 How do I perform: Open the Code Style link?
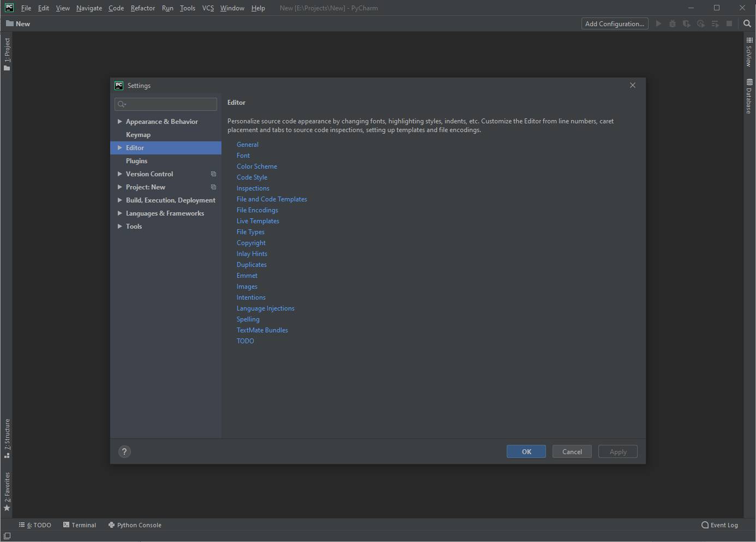[252, 177]
